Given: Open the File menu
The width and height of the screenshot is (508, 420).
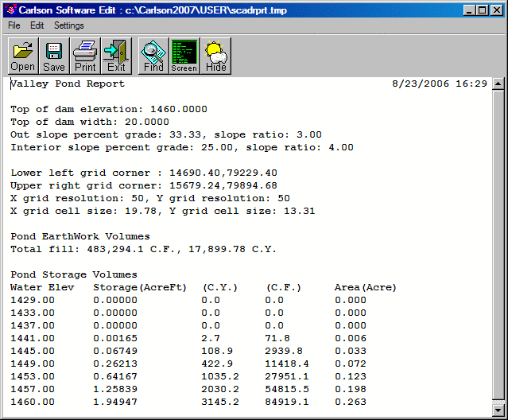Looking at the screenshot, I should tap(14, 25).
